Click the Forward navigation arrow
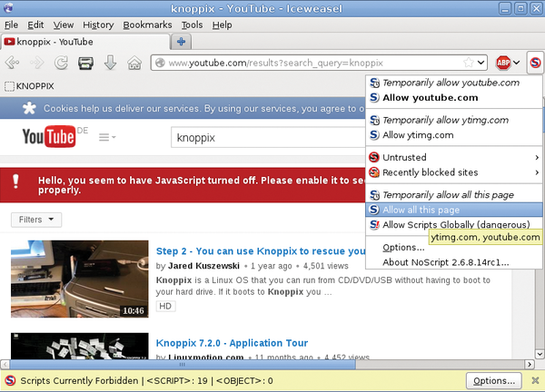 [x=36, y=63]
